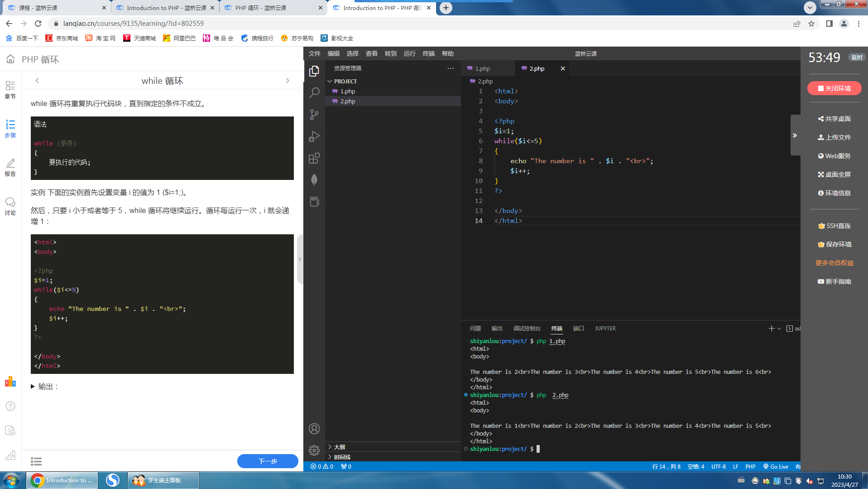
Task: Open the new browser tab button
Action: [446, 8]
